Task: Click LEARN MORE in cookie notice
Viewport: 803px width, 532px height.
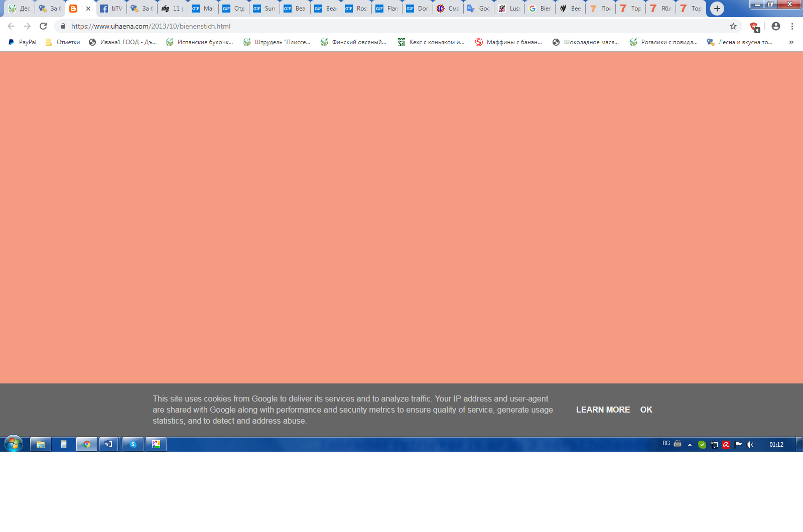Action: pyautogui.click(x=603, y=410)
